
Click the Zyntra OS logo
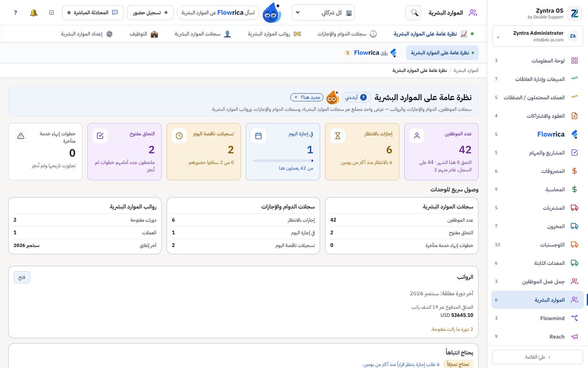pos(575,13)
